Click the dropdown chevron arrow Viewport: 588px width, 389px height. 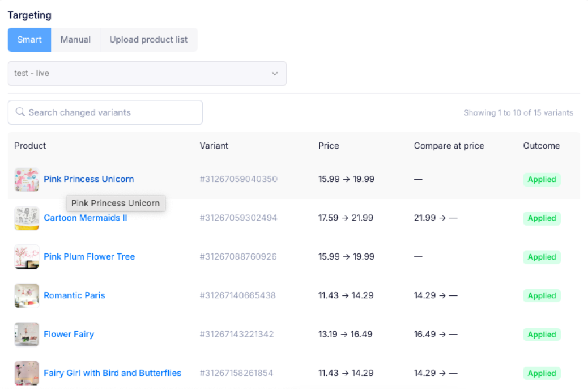click(x=275, y=73)
